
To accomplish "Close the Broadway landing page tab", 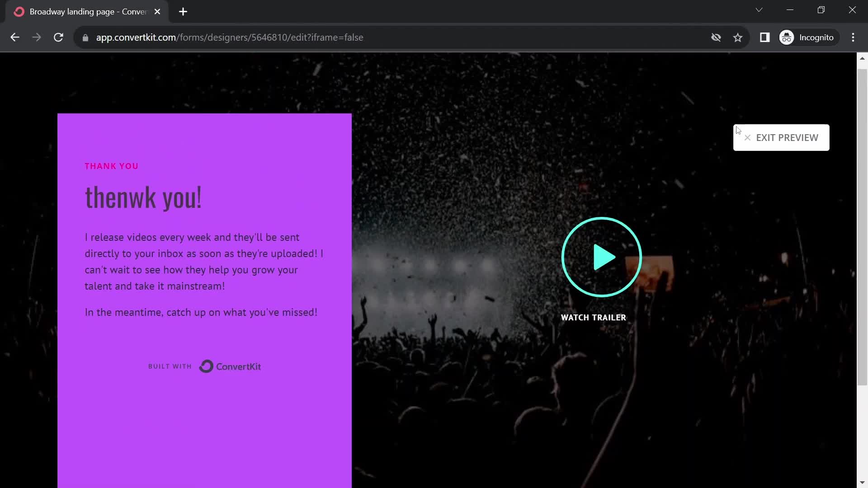I will pos(157,12).
